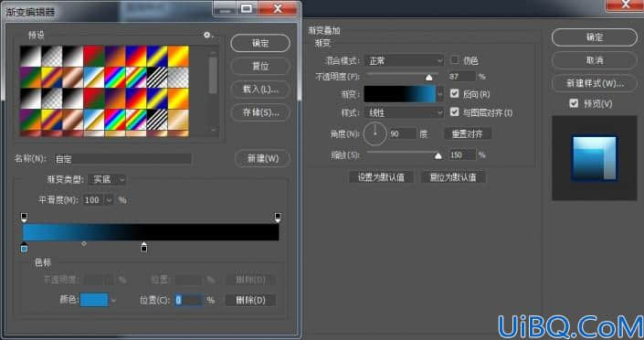Click the blue-to-black gradient bar in editor
The height and width of the screenshot is (340, 644).
coord(151,232)
